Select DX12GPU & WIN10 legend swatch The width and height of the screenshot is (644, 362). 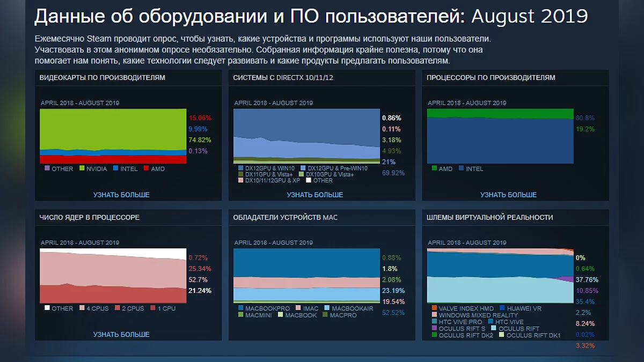(x=240, y=168)
